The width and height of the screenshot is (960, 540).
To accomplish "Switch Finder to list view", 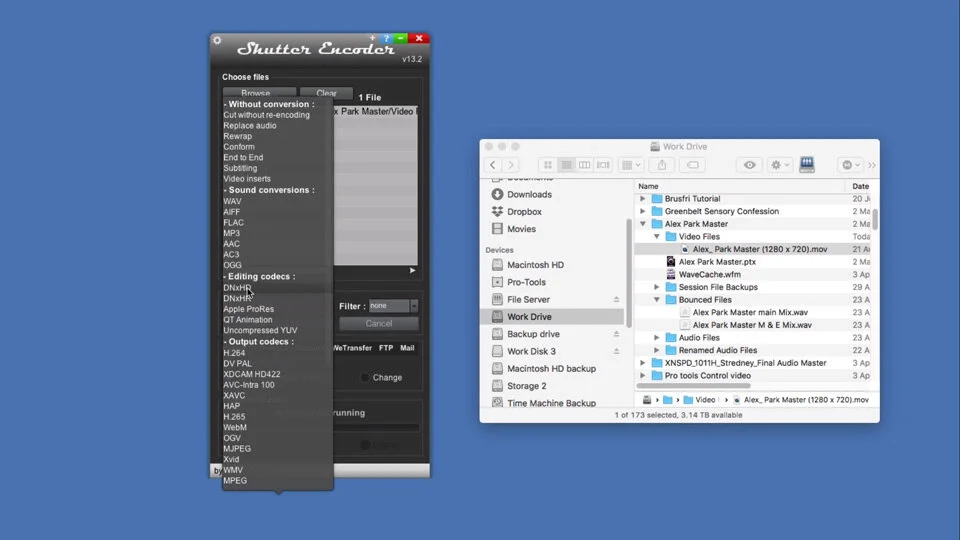I will tap(566, 165).
